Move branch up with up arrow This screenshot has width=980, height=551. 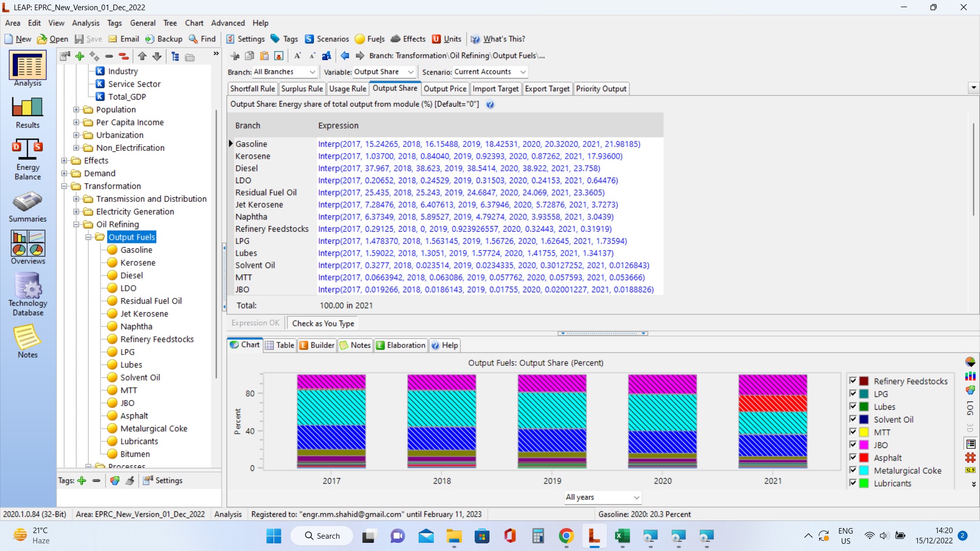pos(142,56)
